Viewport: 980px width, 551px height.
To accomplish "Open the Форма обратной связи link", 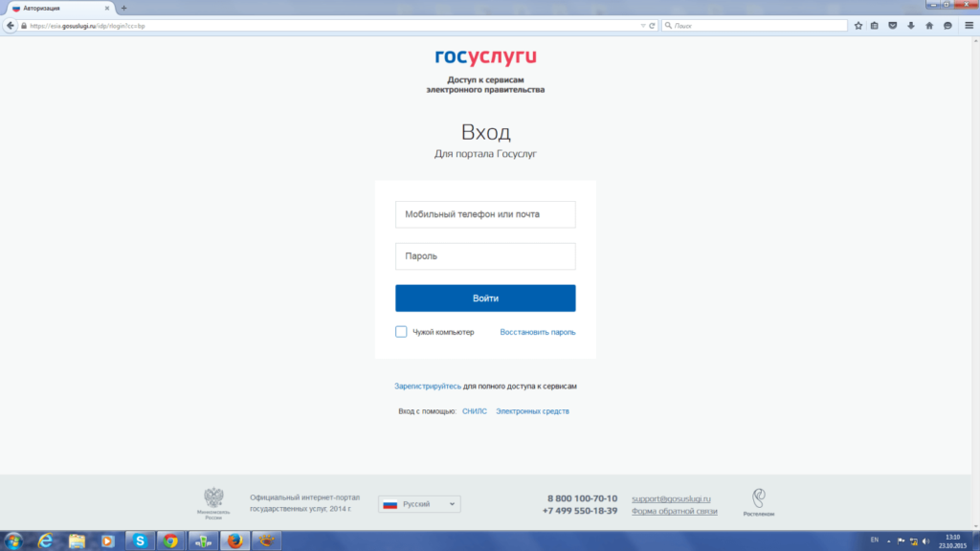I will [675, 511].
